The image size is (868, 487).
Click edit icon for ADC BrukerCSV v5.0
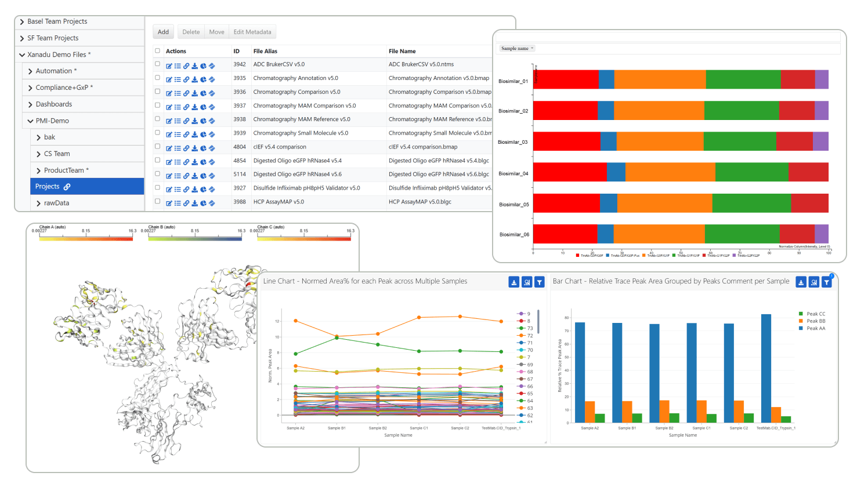click(x=169, y=66)
